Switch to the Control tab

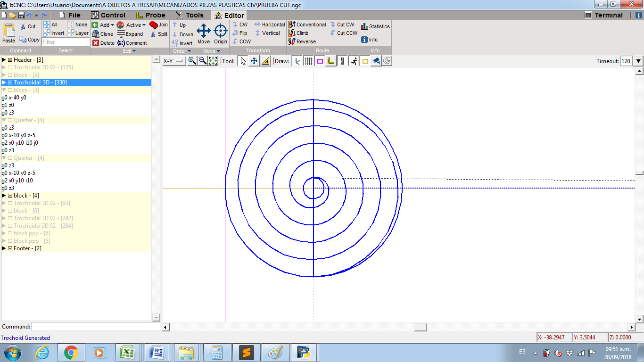(108, 15)
